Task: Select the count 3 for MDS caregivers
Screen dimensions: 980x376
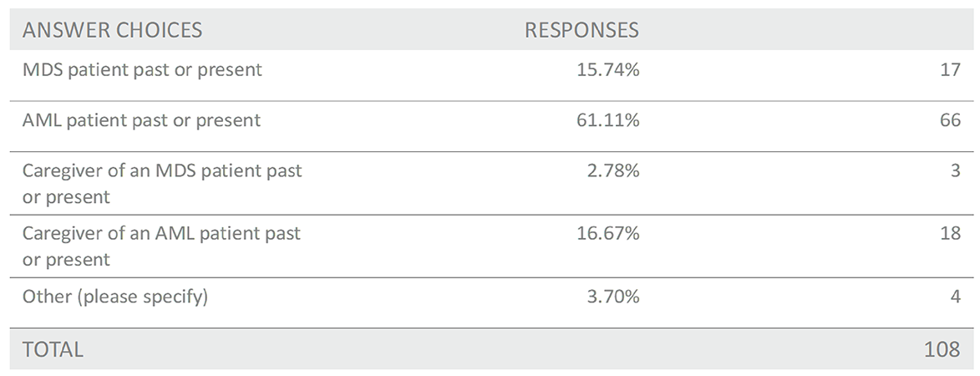Action: click(955, 171)
